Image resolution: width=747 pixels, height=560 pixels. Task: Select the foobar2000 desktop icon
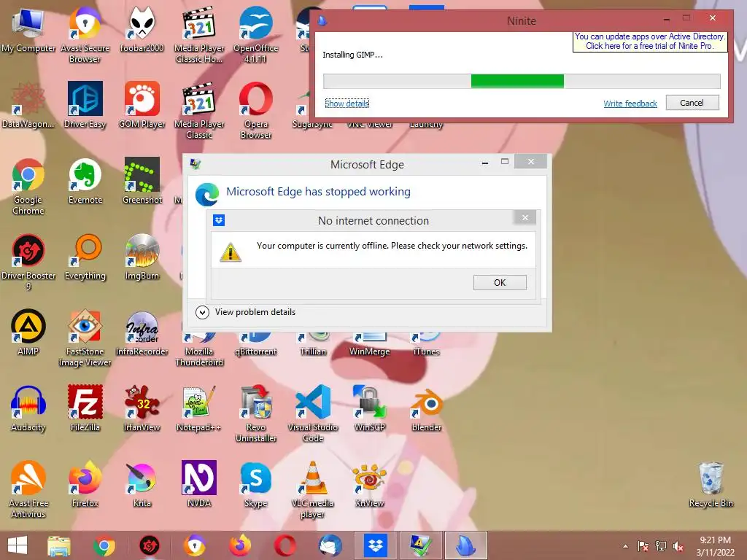(x=142, y=29)
